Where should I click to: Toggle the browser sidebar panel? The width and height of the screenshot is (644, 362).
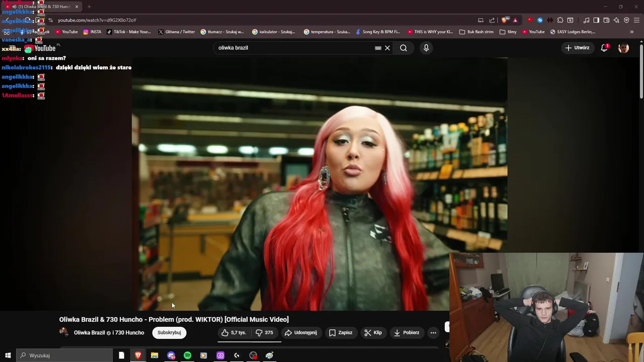[x=596, y=20]
